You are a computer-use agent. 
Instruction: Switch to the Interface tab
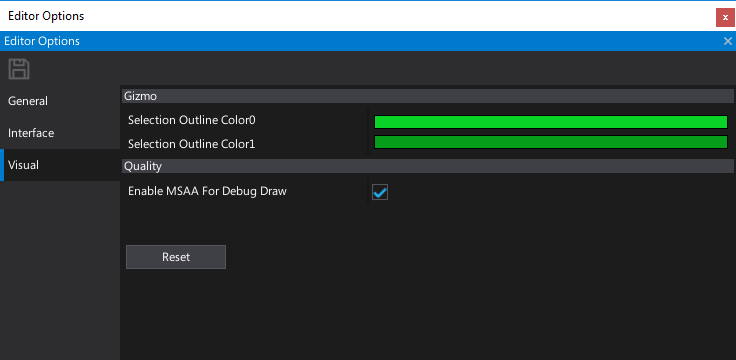point(60,133)
